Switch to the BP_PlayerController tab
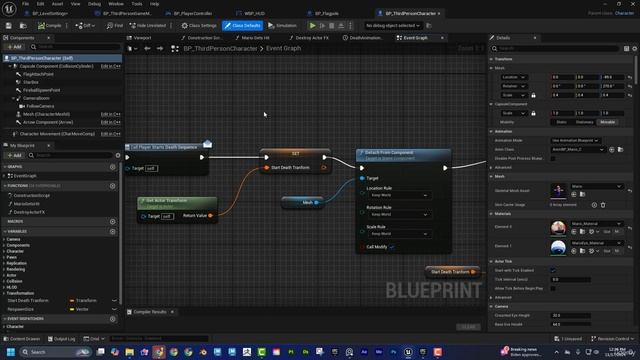This screenshot has width=640, height=360. click(x=193, y=13)
